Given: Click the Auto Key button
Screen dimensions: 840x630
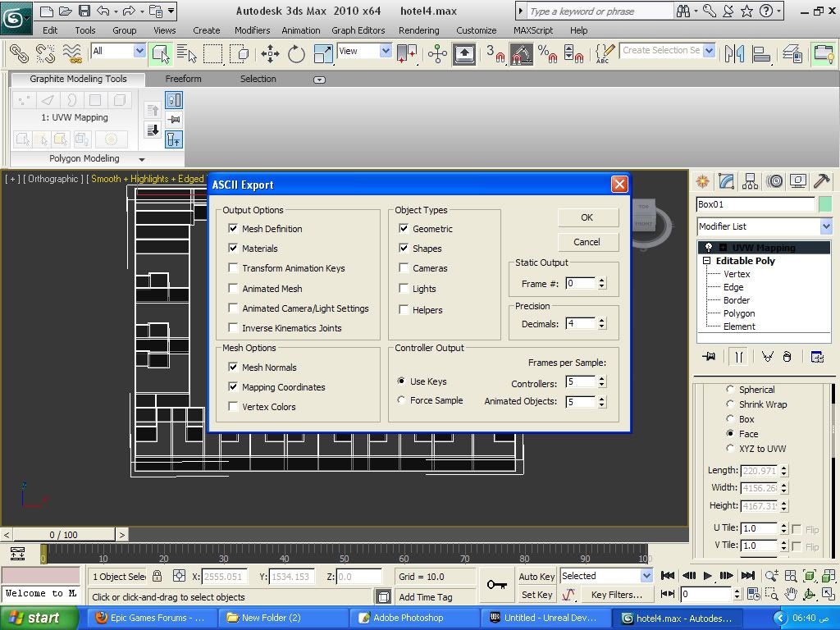Looking at the screenshot, I should point(536,577).
